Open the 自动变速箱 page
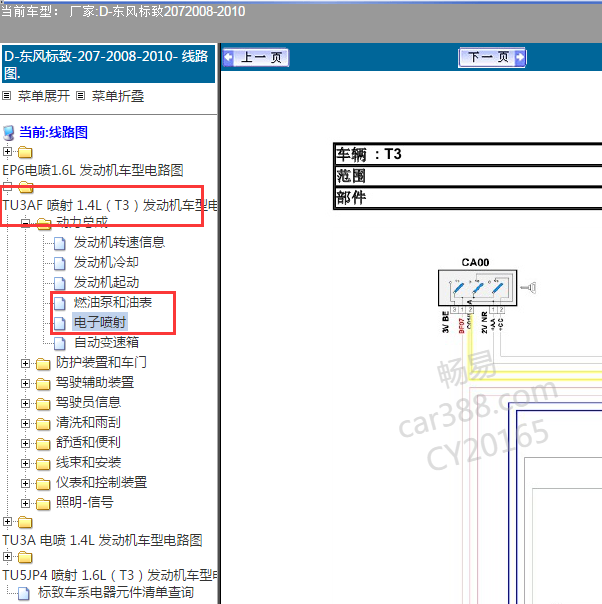Screen dimensions: 602x604 tap(106, 342)
